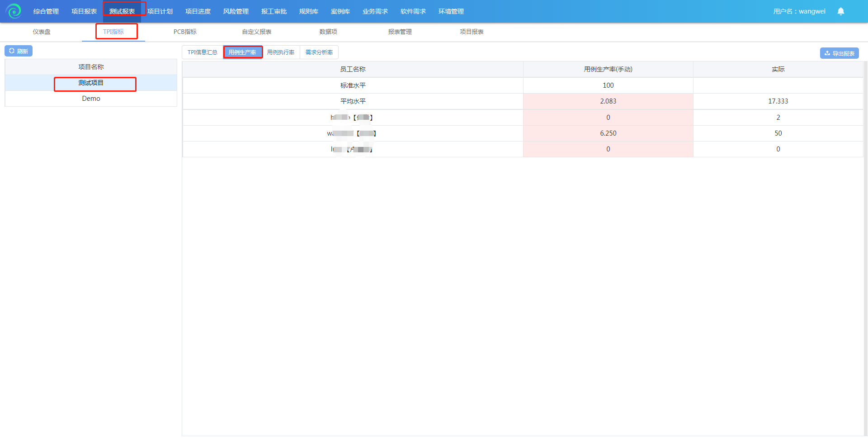
Task: Open 业务需求 menu
Action: [x=375, y=11]
